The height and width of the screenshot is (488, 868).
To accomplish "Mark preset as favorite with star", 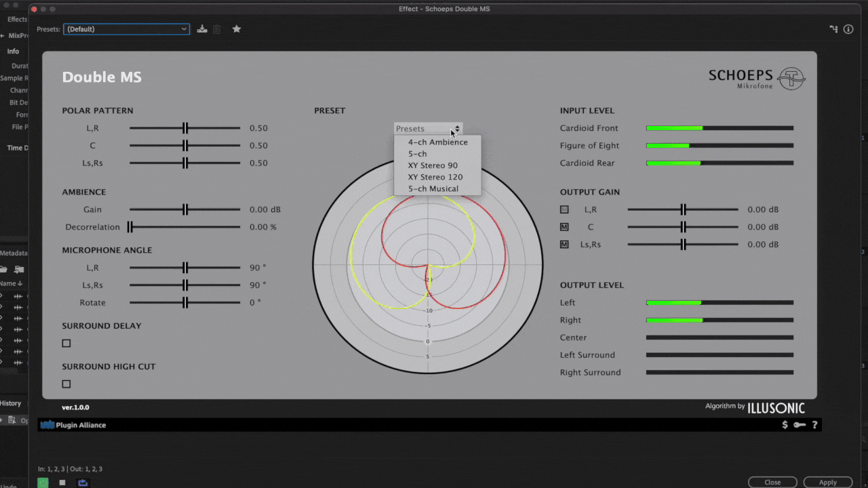I will [x=237, y=29].
